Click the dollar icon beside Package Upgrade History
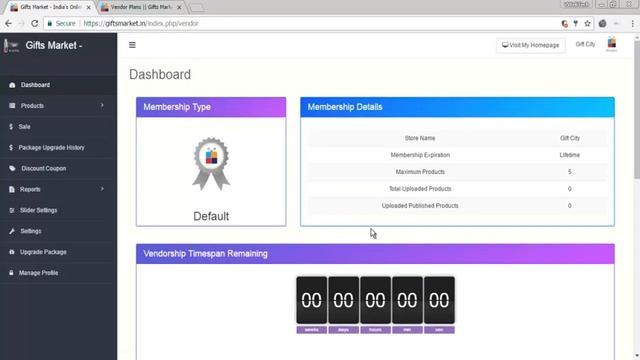The height and width of the screenshot is (360, 640). coord(11,147)
